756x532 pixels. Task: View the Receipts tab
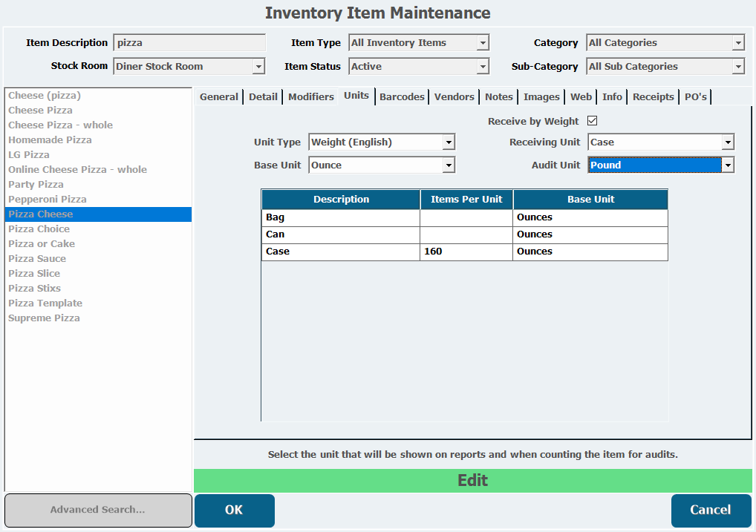click(654, 96)
